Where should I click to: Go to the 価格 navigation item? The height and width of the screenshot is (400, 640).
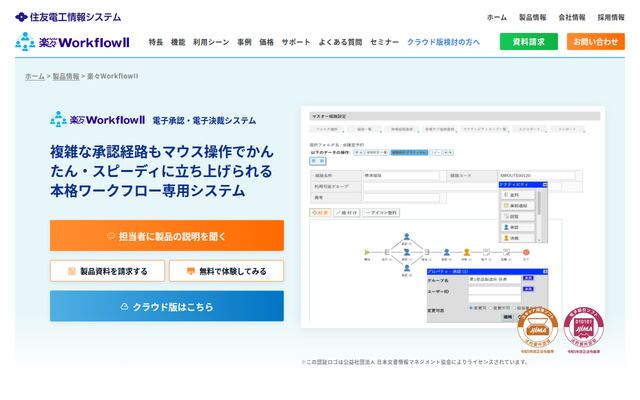tap(267, 42)
